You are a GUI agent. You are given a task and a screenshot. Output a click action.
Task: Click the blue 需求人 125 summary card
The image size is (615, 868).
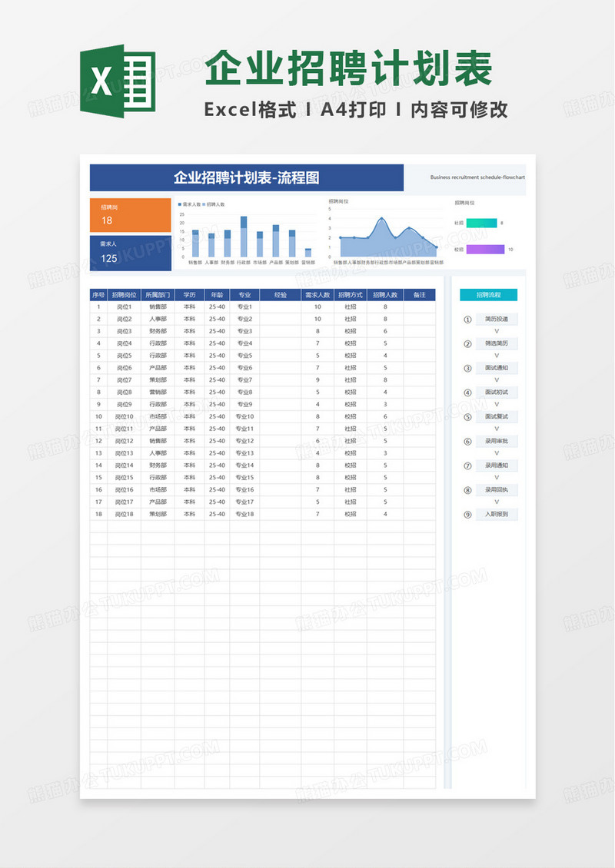click(130, 253)
